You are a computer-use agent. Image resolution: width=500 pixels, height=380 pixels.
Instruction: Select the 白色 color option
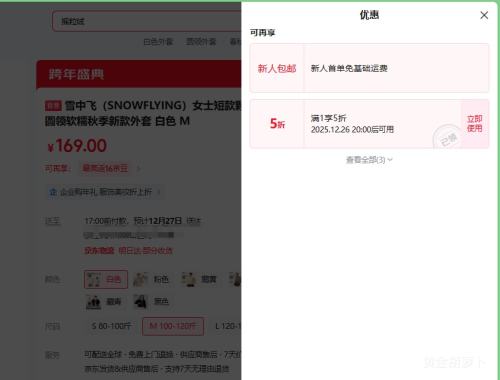106,279
